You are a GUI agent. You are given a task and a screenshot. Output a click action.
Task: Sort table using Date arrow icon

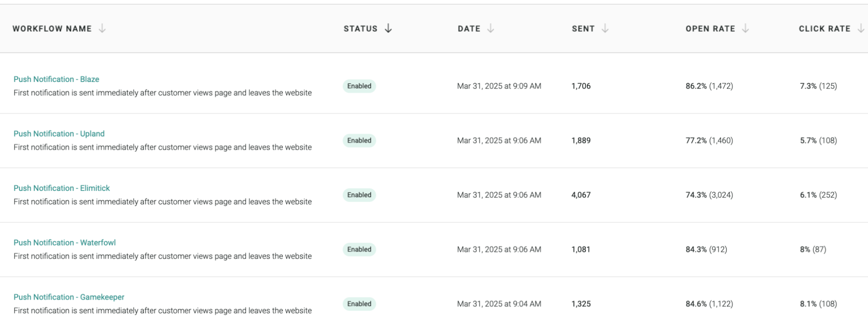491,29
